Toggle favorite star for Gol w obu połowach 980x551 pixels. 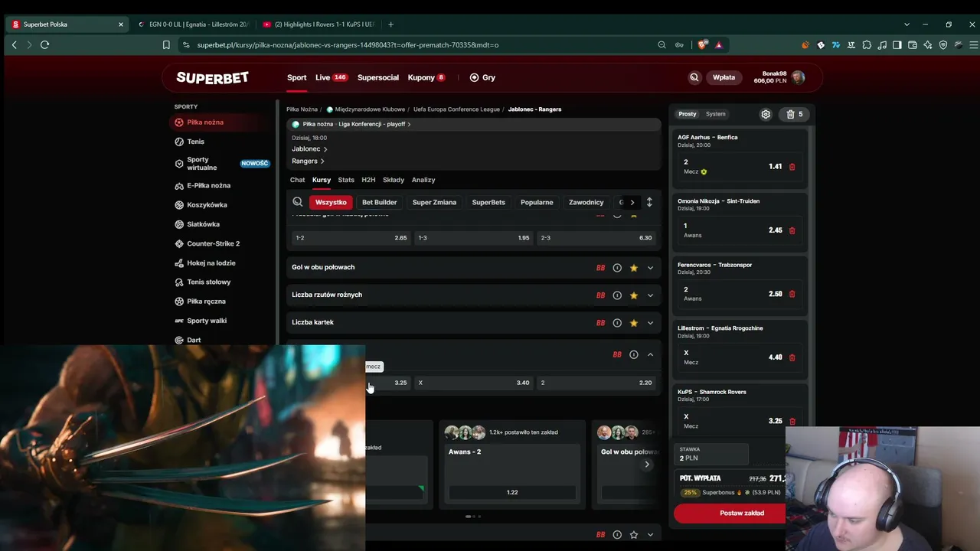tap(634, 268)
